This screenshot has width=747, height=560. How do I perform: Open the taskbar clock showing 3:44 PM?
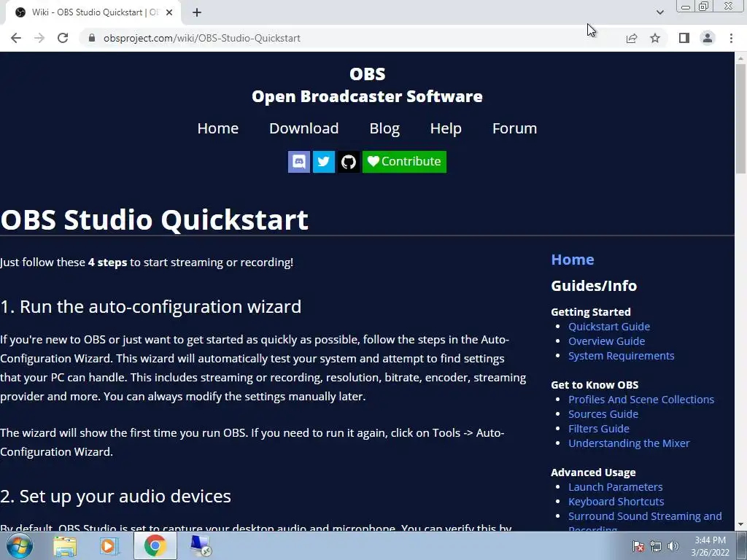710,546
